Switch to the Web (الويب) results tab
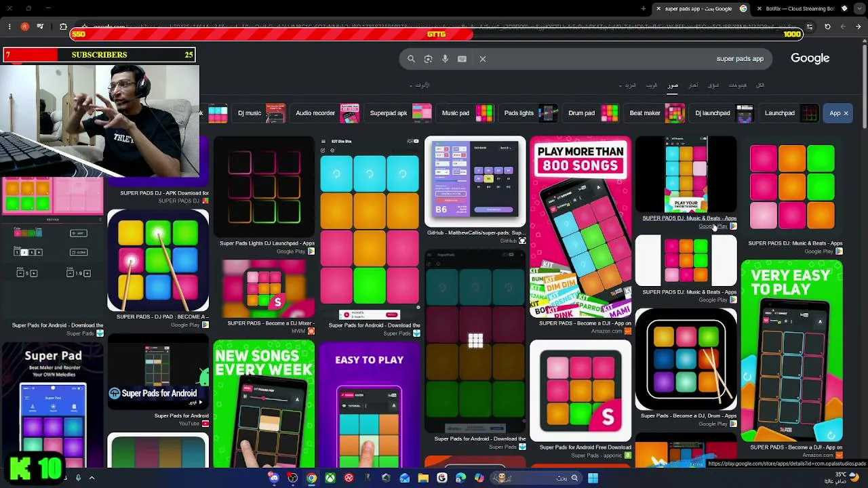Image resolution: width=868 pixels, height=488 pixels. pyautogui.click(x=652, y=85)
